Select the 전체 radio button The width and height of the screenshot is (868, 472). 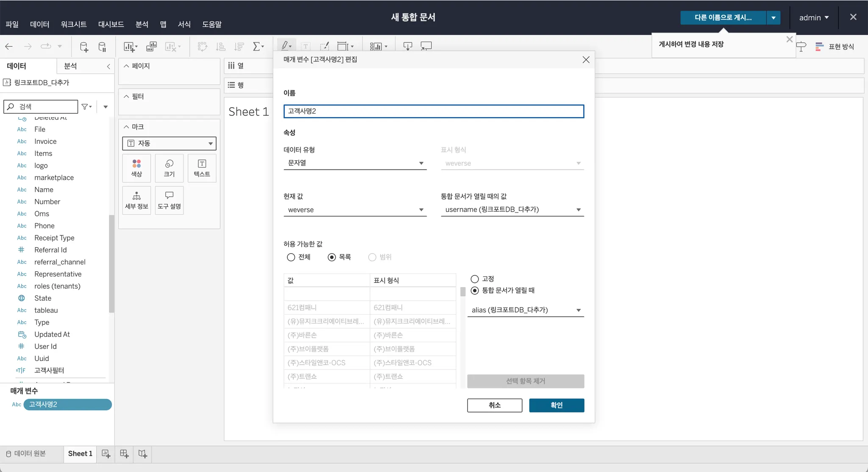tap(291, 257)
